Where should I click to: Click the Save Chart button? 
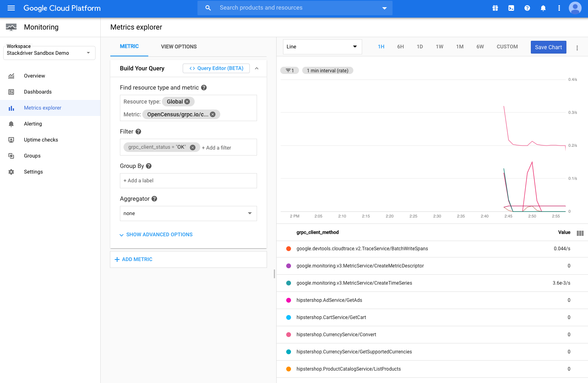(548, 47)
